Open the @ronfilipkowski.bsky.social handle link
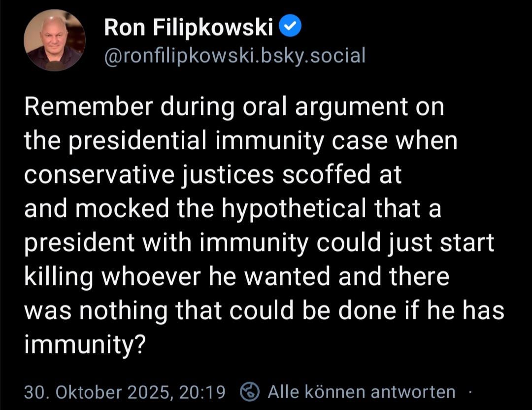This screenshot has height=410, width=532. [234, 56]
